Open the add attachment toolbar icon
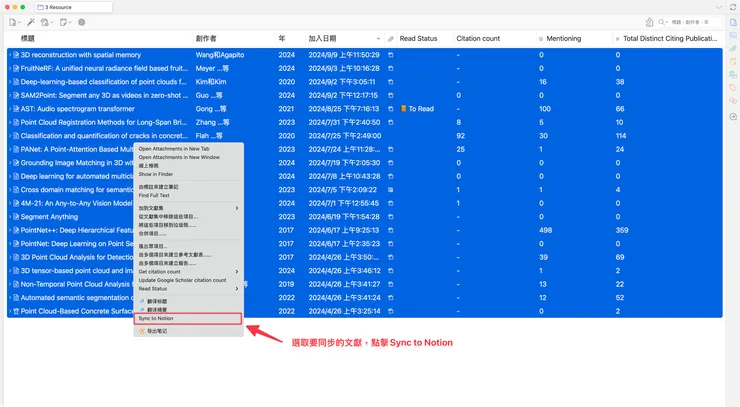The image size is (740, 407). 46,22
